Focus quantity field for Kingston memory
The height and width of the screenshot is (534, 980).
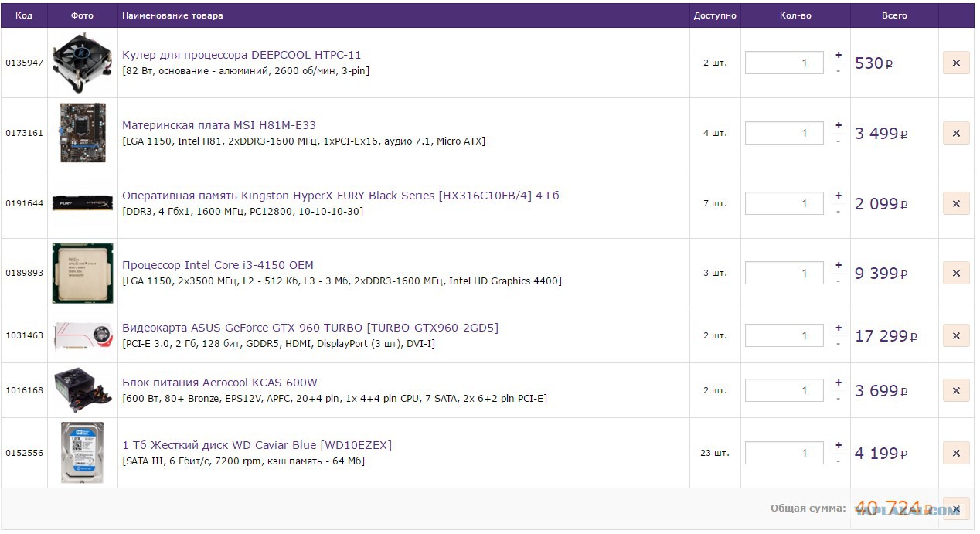click(x=784, y=203)
